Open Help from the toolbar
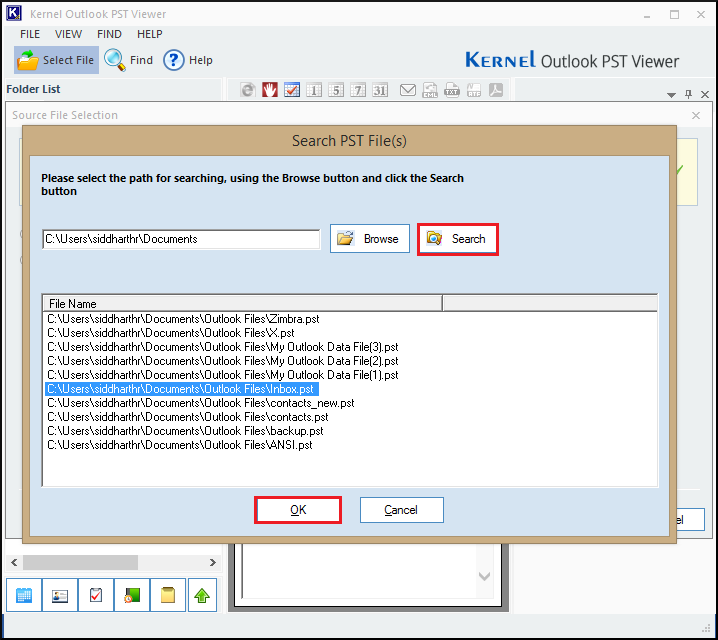Viewport: 718px width, 640px height. pyautogui.click(x=188, y=60)
